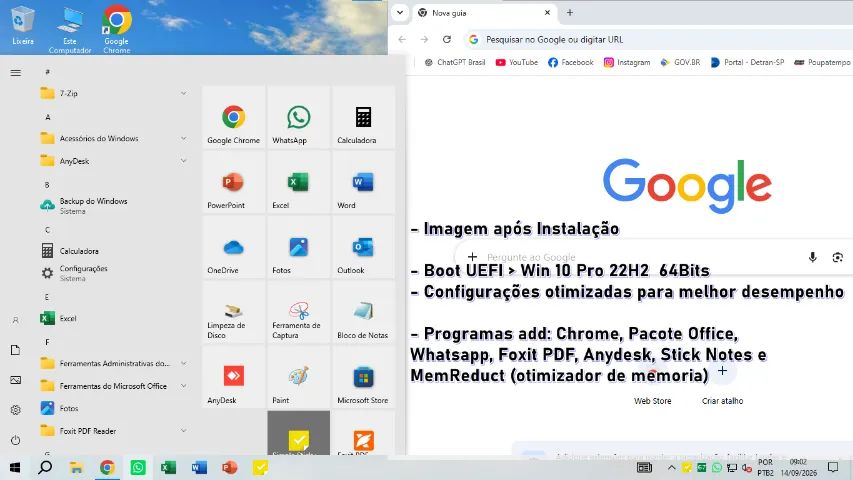Screen dimensions: 853x480
Task: Click Chrome's back arrow
Action: (402, 39)
